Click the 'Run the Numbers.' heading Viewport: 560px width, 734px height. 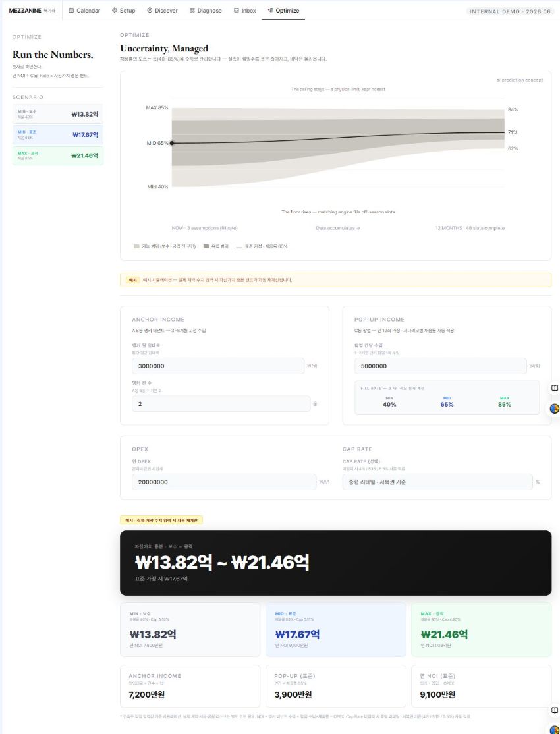(53, 55)
